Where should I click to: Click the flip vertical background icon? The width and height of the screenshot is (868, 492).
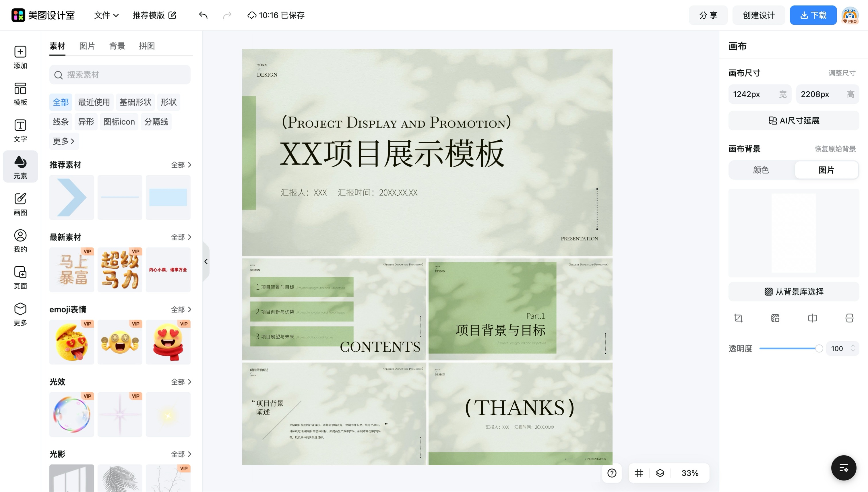(x=849, y=318)
